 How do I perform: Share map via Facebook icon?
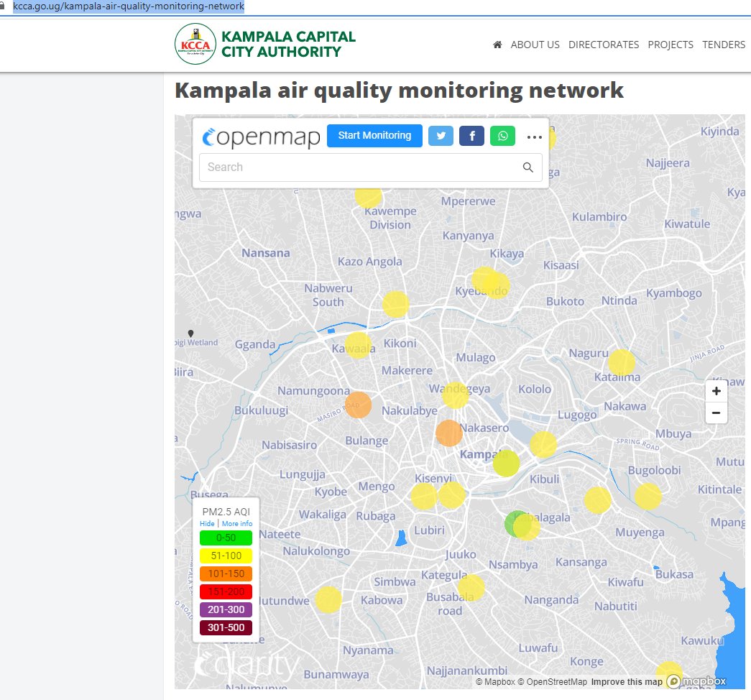(471, 136)
